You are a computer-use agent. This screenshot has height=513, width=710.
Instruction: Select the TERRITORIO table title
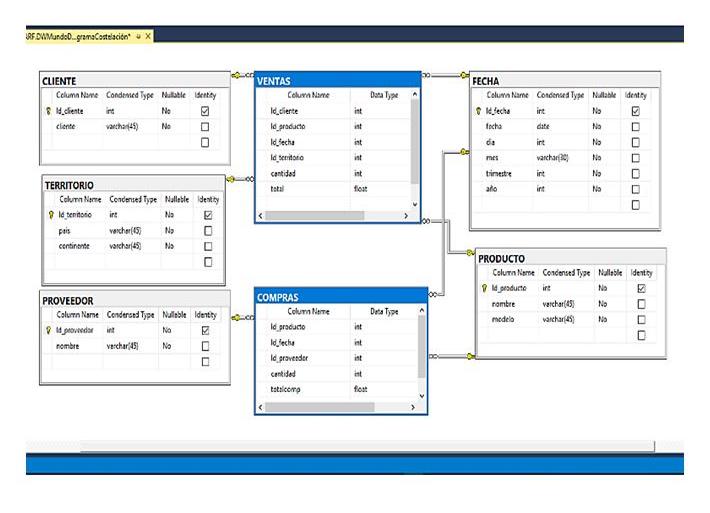[69, 185]
